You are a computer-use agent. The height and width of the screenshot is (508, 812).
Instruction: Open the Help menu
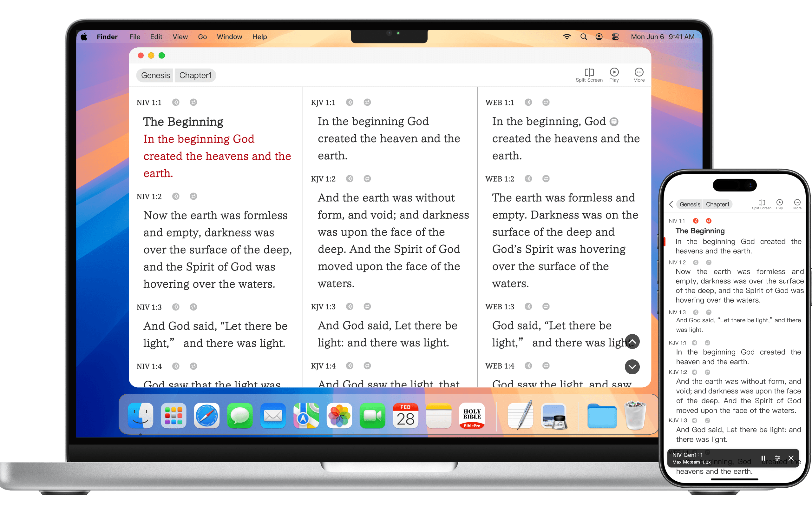(x=259, y=37)
